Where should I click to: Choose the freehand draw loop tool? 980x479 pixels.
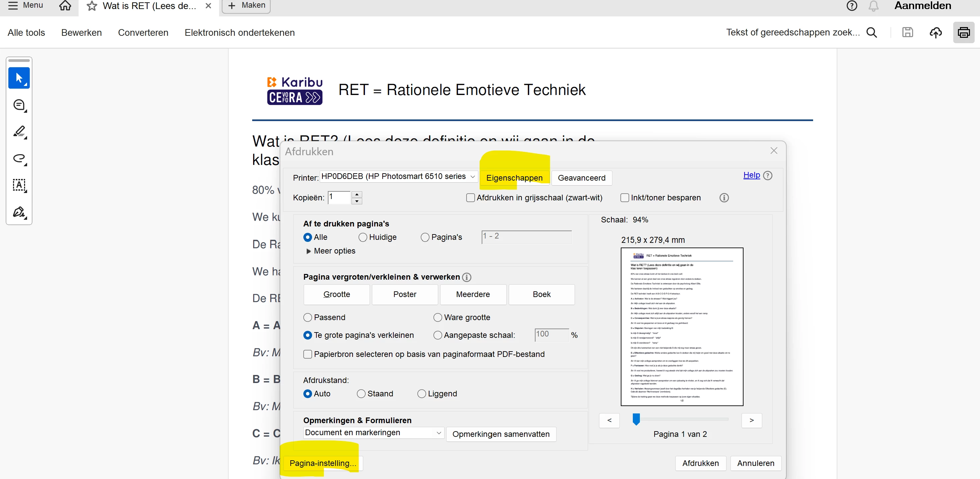pyautogui.click(x=19, y=158)
